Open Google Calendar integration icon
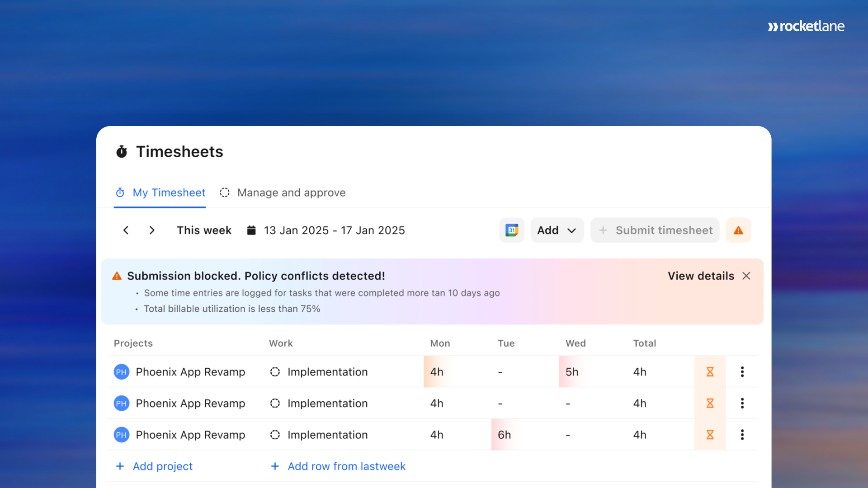Viewport: 868px width, 488px height. 511,230
